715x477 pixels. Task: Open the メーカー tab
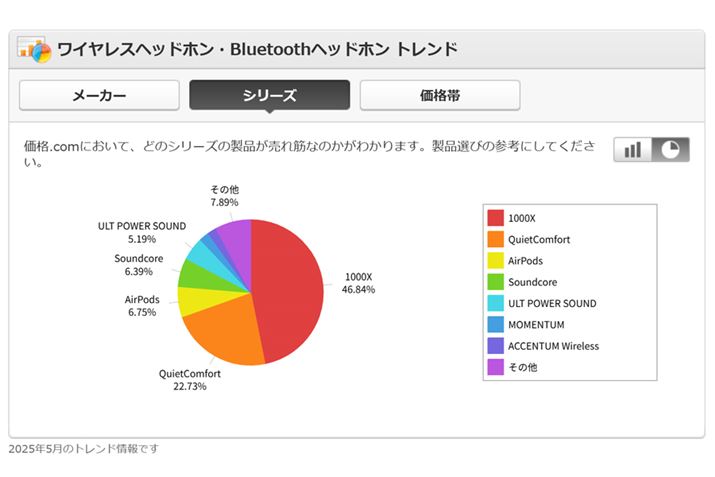(99, 95)
